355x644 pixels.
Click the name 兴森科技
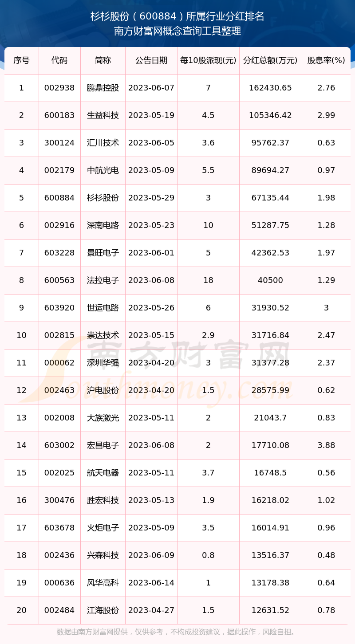point(103,555)
